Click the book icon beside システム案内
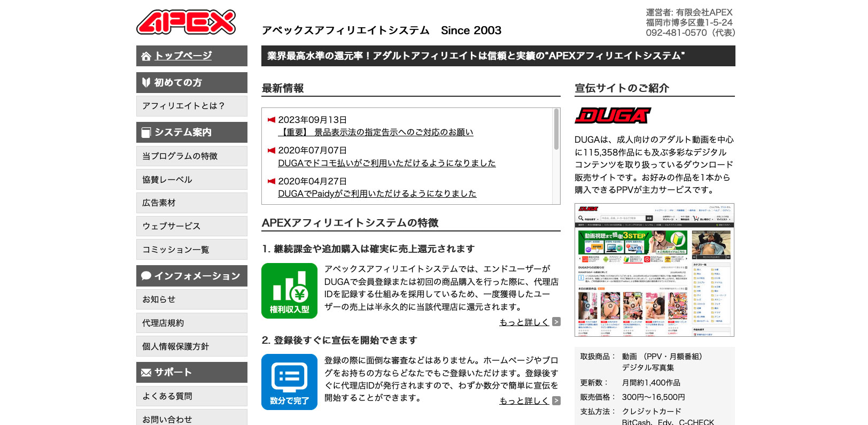Image resolution: width=868 pixels, height=425 pixels. point(146,132)
